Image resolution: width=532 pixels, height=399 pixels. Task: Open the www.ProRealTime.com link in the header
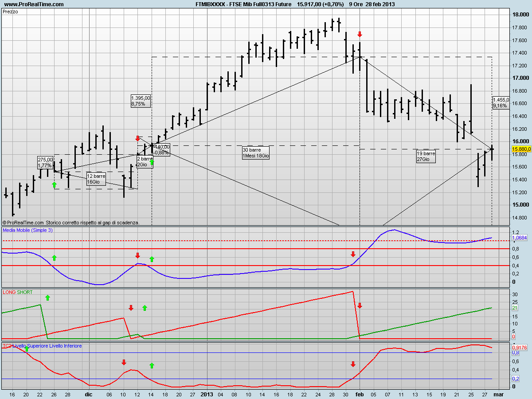pyautogui.click(x=34, y=4)
